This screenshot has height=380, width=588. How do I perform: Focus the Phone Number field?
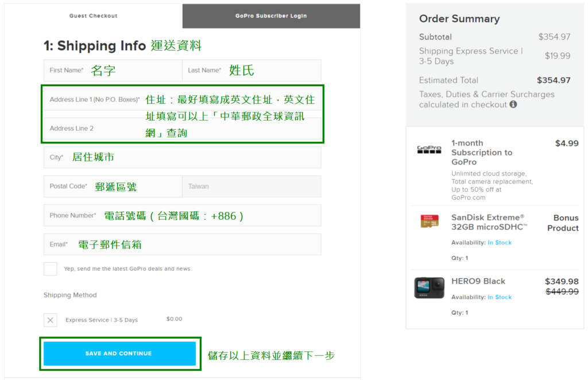[x=182, y=215]
